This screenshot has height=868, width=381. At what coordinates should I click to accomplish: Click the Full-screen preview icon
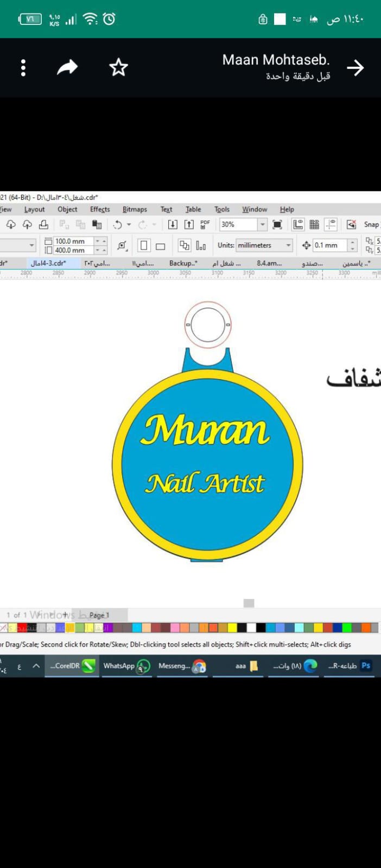[x=277, y=225]
